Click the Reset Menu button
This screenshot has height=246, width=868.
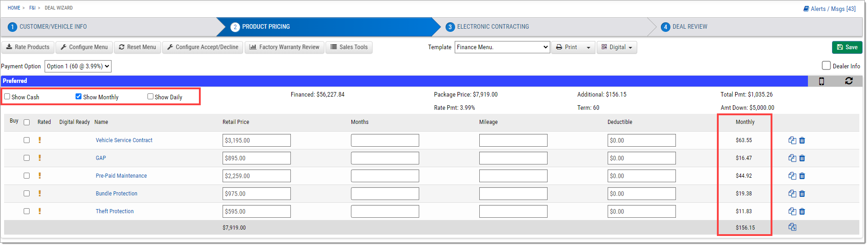coord(137,47)
